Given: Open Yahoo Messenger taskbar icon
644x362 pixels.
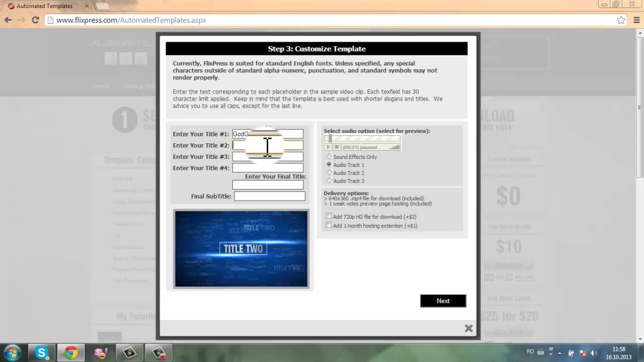Looking at the screenshot, I should click(101, 352).
